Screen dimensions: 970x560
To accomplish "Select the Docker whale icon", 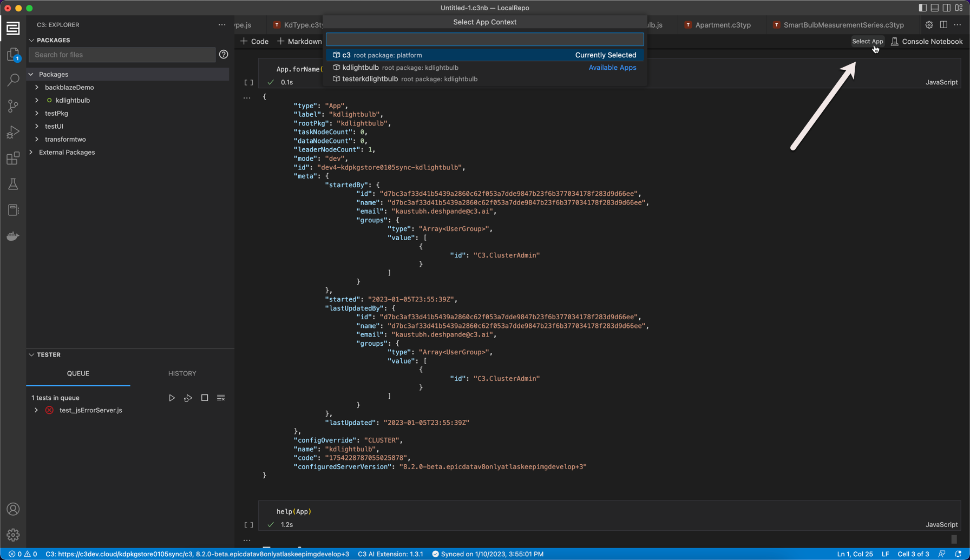I will (x=12, y=235).
